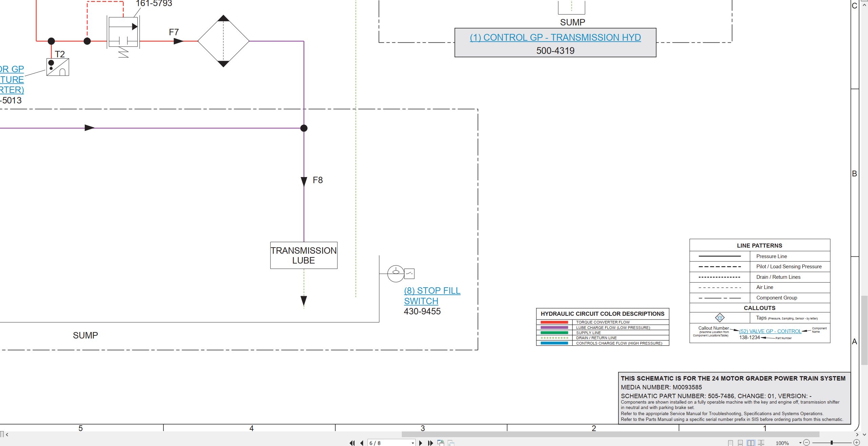Click part number 430-9455 text
868x446 pixels.
point(422,311)
